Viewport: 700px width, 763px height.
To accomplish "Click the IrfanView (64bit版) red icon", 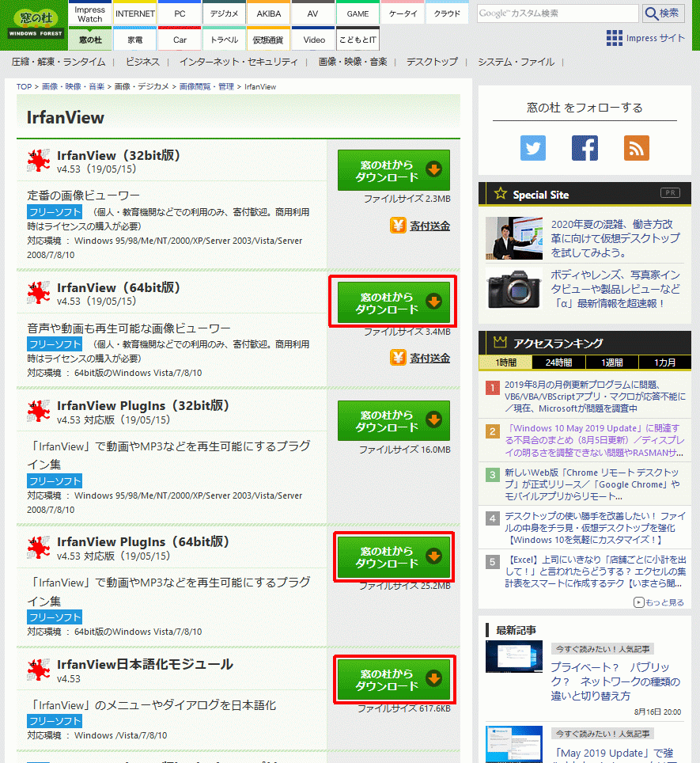I will (x=39, y=293).
